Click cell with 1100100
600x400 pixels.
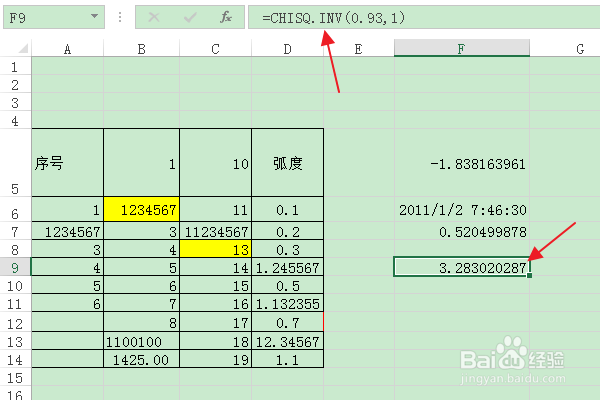click(x=142, y=341)
